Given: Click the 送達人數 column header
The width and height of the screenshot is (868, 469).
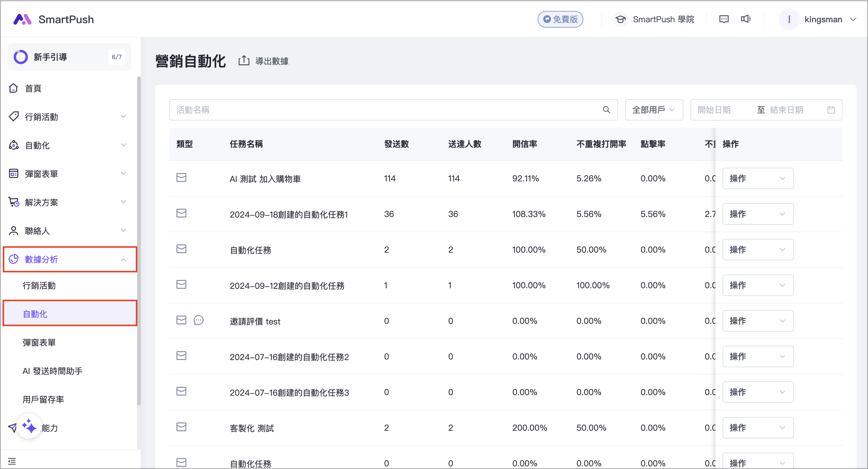Looking at the screenshot, I should pyautogui.click(x=465, y=144).
